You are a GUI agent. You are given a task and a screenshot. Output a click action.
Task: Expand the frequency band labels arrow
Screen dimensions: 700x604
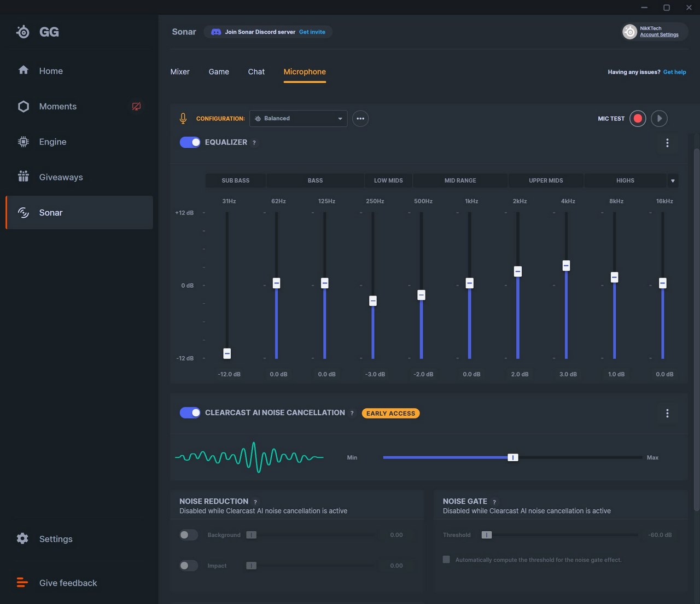click(673, 181)
